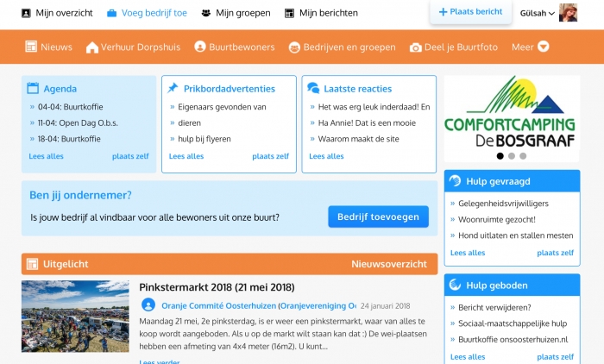Select the first carousel dot under banner
The width and height of the screenshot is (604, 364).
(x=500, y=156)
